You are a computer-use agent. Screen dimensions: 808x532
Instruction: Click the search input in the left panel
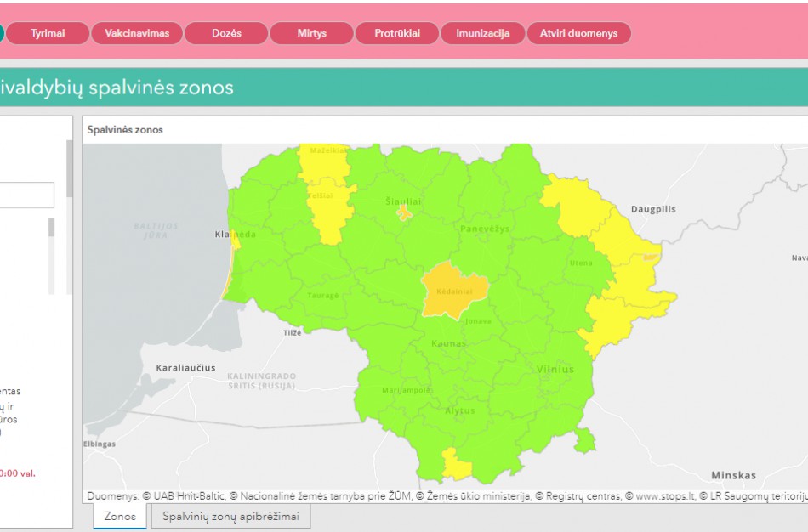pyautogui.click(x=27, y=195)
